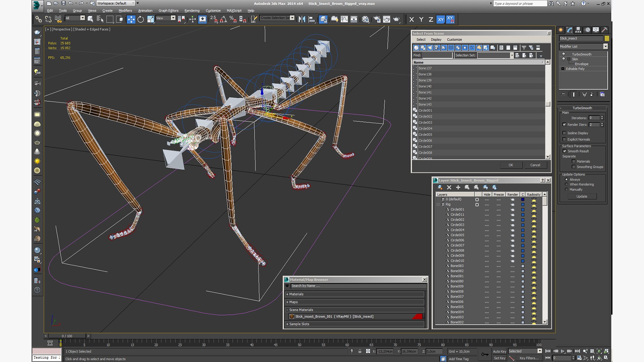The width and height of the screenshot is (644, 362).
Task: Open the Hierarchy command panel tab
Action: click(578, 30)
